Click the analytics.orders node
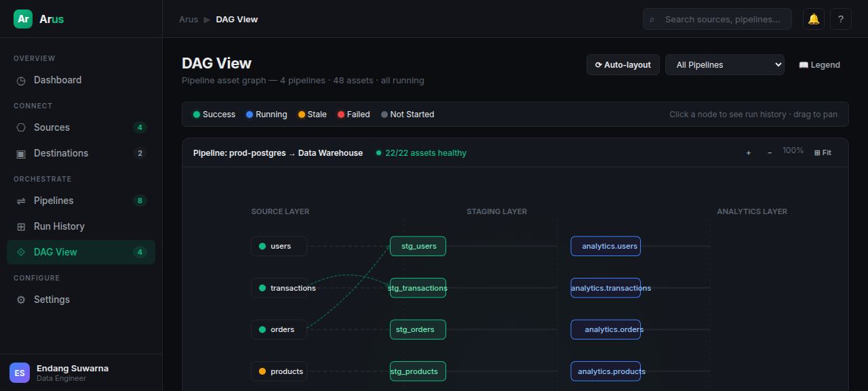The image size is (868, 391). 606,330
